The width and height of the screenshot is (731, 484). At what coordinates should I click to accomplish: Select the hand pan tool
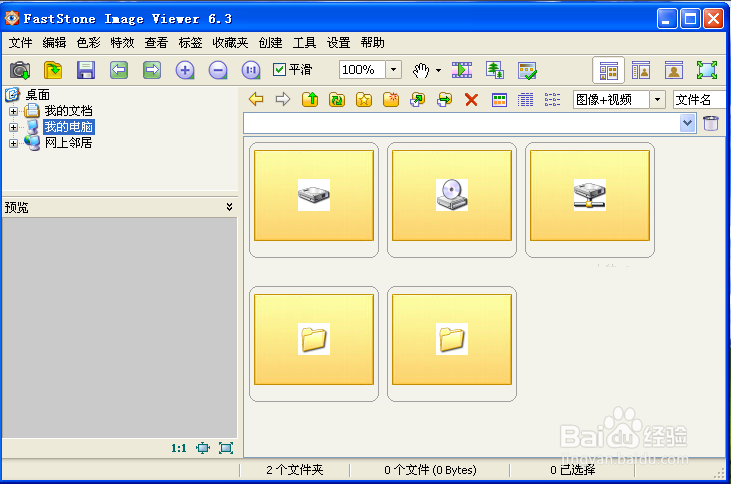[x=421, y=70]
